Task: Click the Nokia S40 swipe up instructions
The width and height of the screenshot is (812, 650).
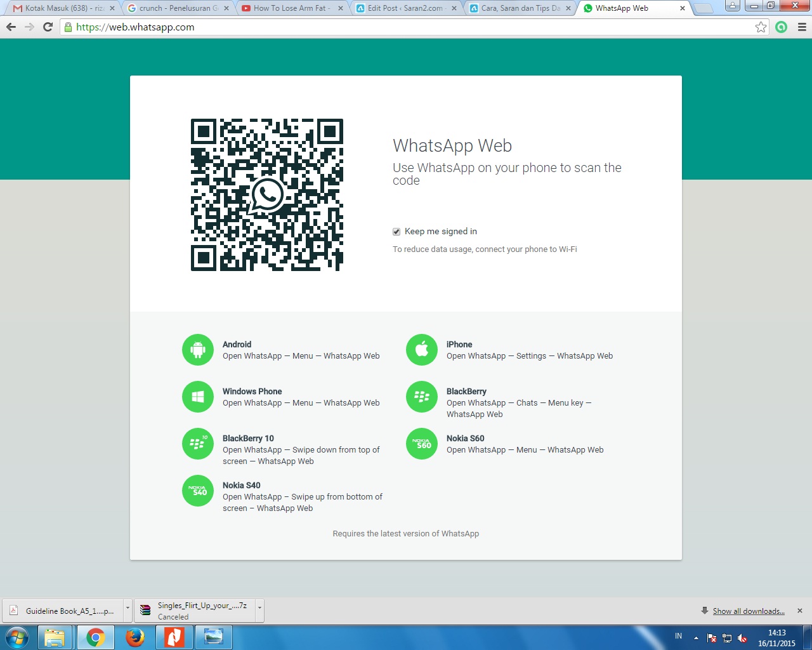Action: coord(303,503)
